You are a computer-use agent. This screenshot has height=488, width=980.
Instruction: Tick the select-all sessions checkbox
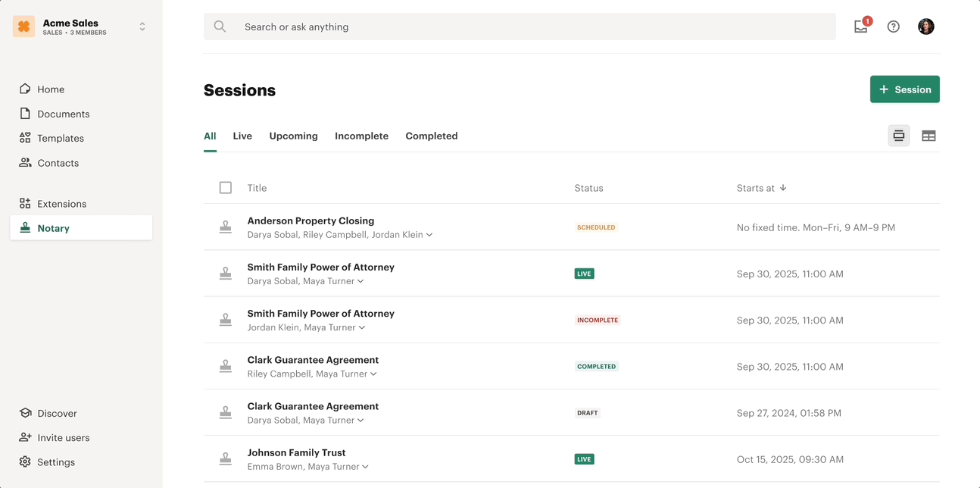(x=226, y=188)
